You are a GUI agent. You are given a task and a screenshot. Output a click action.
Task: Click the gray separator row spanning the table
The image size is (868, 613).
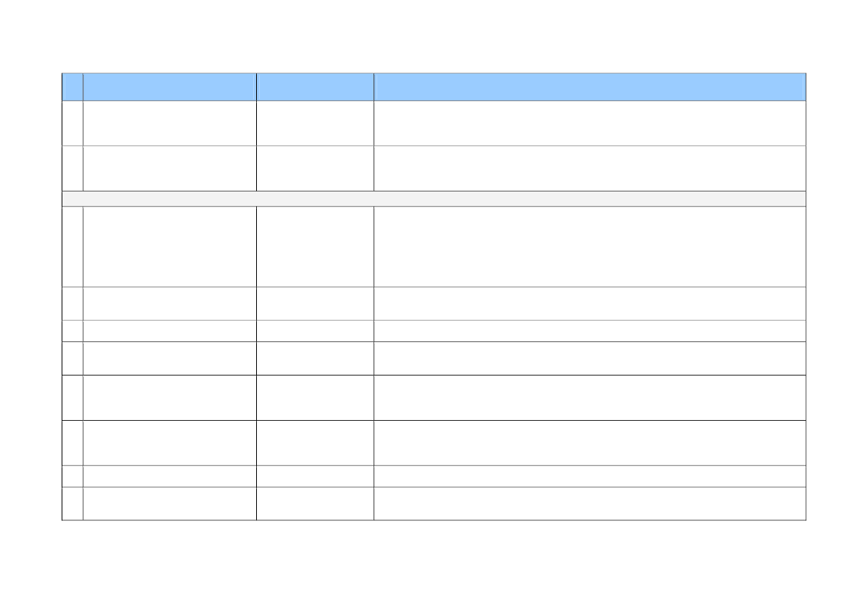pyautogui.click(x=434, y=199)
